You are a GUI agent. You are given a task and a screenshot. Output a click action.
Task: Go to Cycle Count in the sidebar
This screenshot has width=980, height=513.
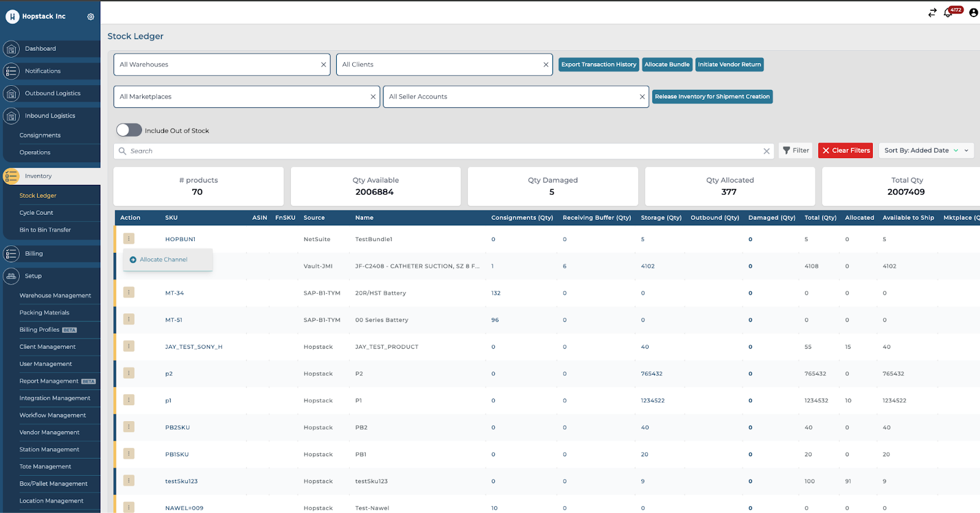click(36, 213)
